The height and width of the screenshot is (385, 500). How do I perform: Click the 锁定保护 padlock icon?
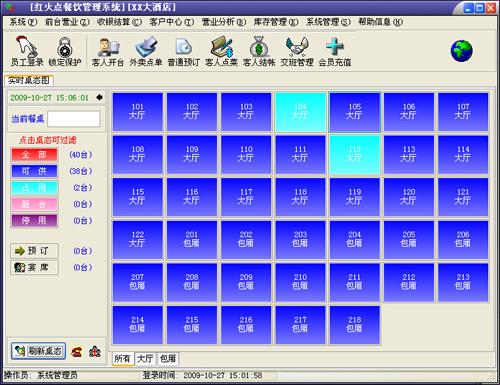(65, 50)
